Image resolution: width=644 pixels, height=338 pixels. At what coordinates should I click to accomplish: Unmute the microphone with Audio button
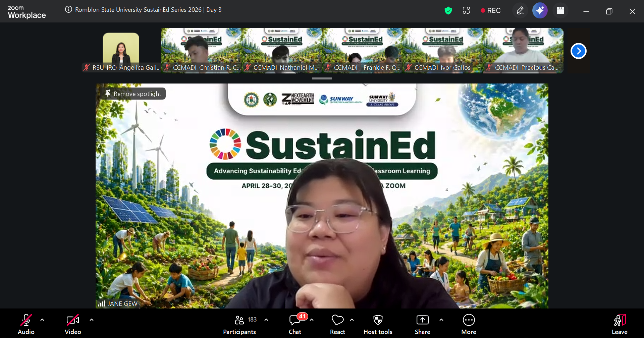26,324
